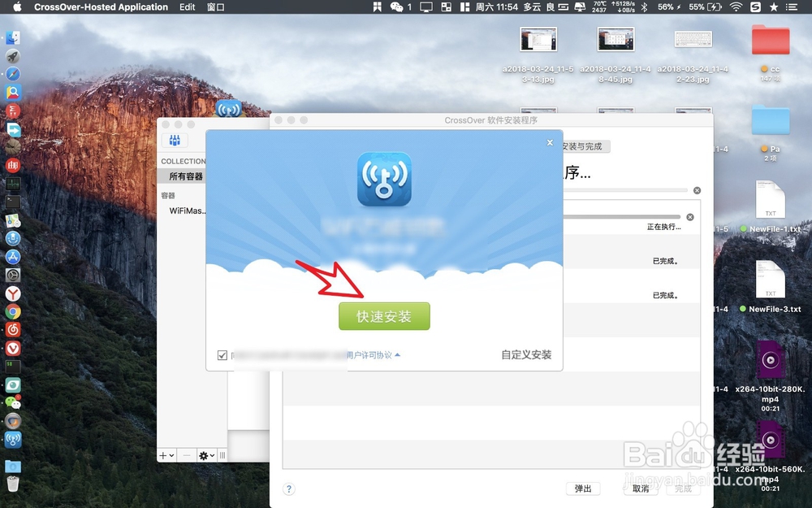
Task: Click the Bluetooth icon in menu bar
Action: click(644, 7)
